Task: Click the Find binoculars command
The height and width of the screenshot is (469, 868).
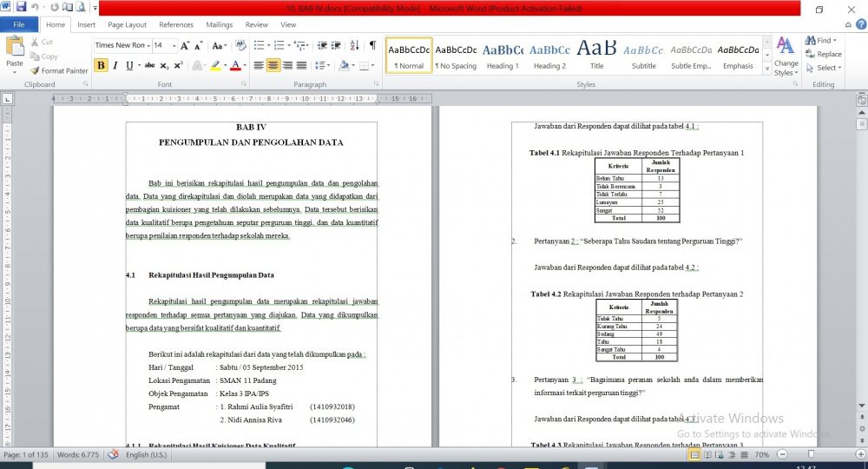Action: click(820, 41)
